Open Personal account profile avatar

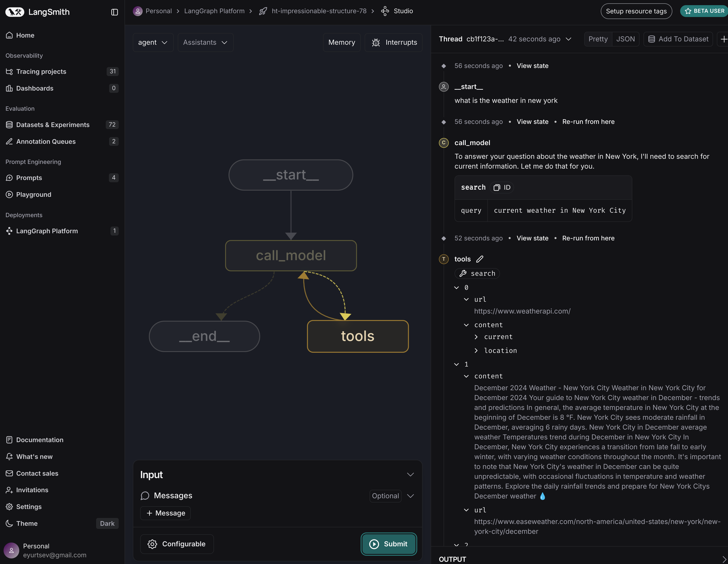coord(11,550)
